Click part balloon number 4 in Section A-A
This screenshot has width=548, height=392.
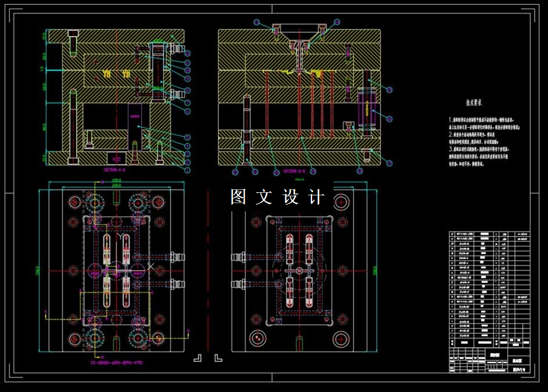(187, 146)
